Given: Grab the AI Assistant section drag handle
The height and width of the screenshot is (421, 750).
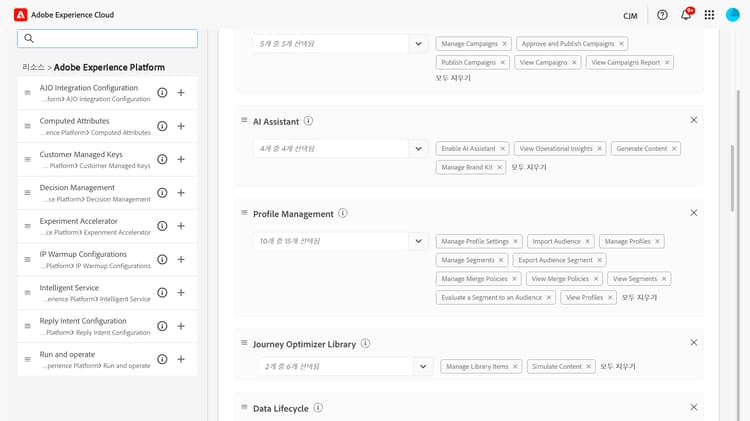Looking at the screenshot, I should pos(244,120).
